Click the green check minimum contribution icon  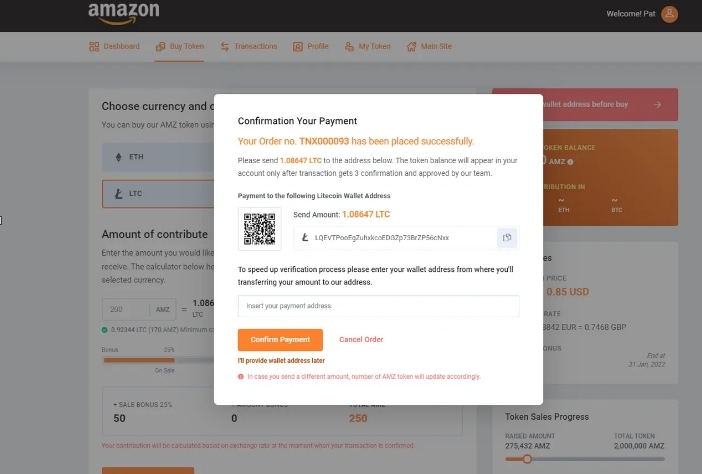pyautogui.click(x=104, y=330)
